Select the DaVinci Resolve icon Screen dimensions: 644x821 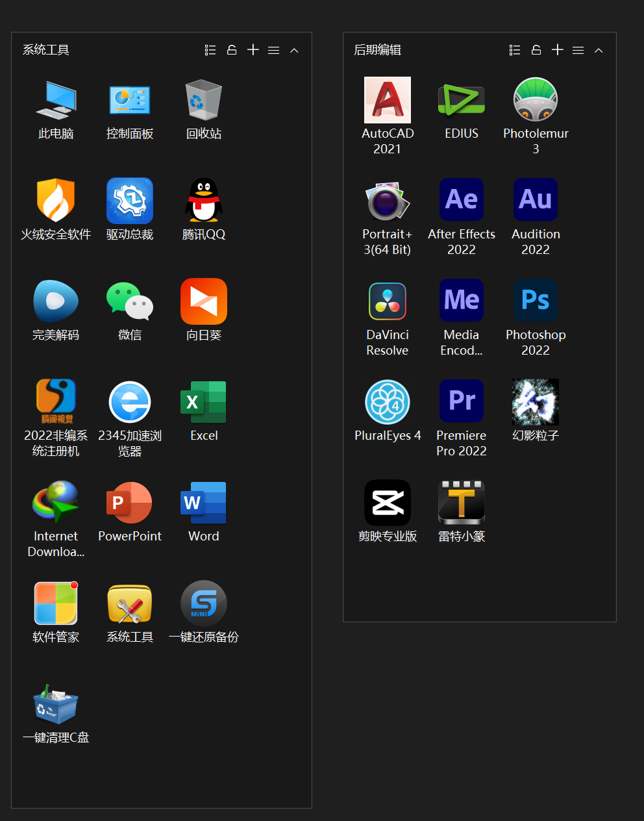pyautogui.click(x=388, y=301)
